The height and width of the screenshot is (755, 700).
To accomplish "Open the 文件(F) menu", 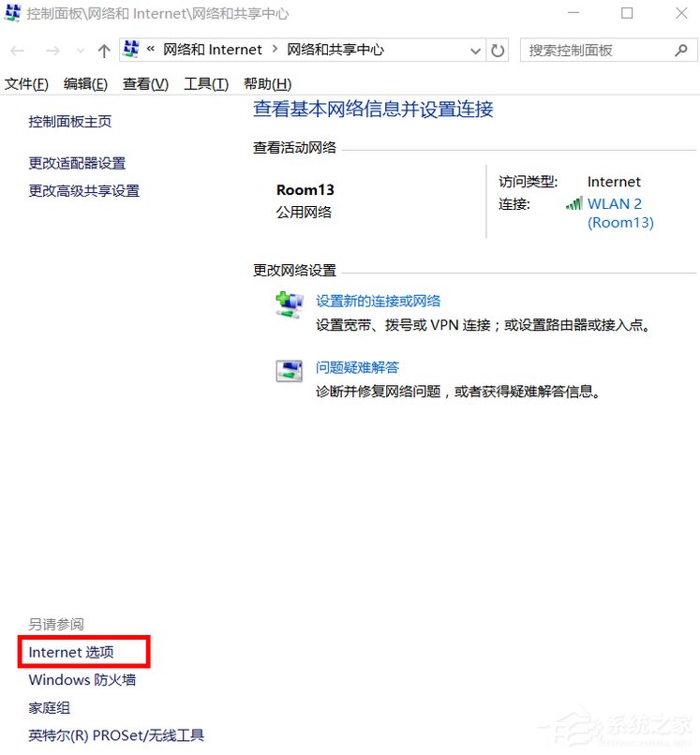I will point(26,84).
